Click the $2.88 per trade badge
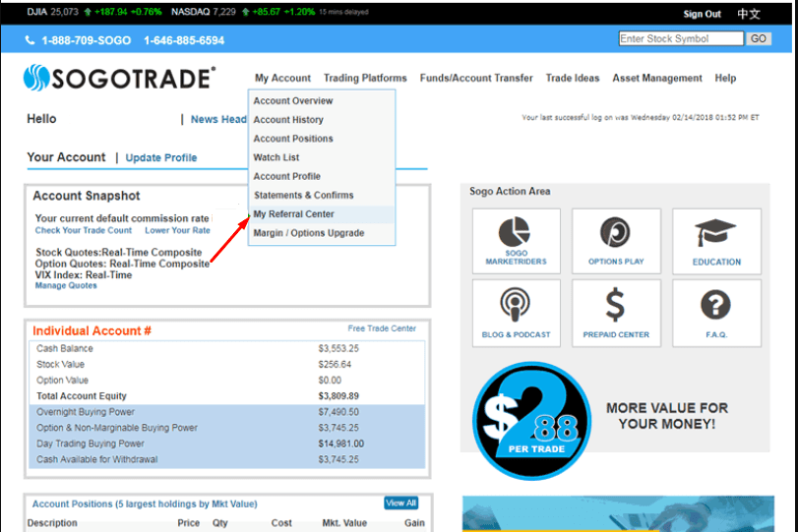This screenshot has width=798, height=532. point(531,421)
